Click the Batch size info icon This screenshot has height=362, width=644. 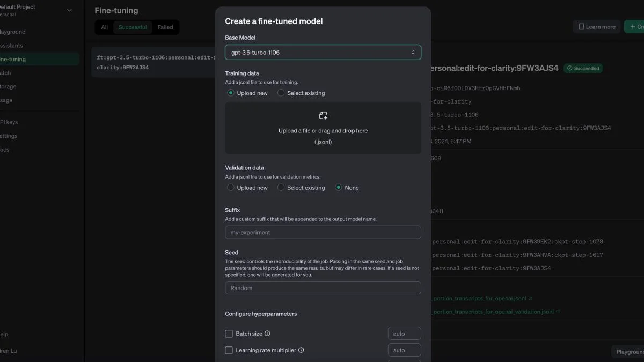point(267,334)
